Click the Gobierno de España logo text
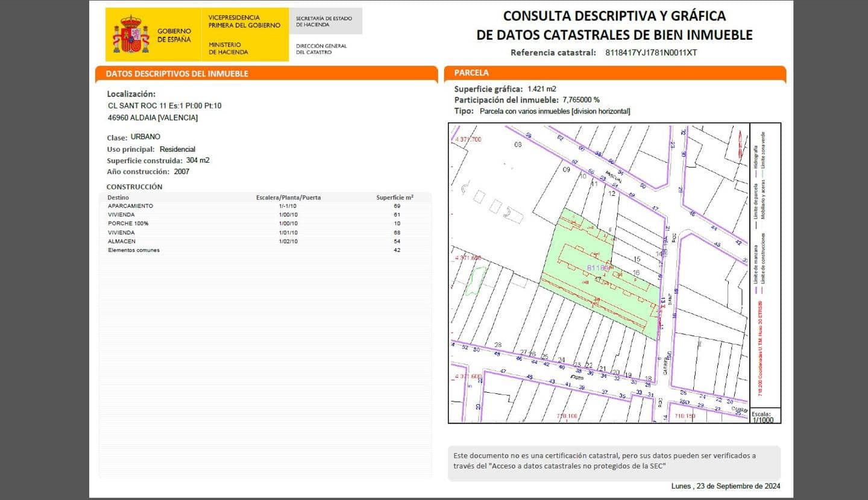This screenshot has height=500, width=868. pyautogui.click(x=174, y=35)
